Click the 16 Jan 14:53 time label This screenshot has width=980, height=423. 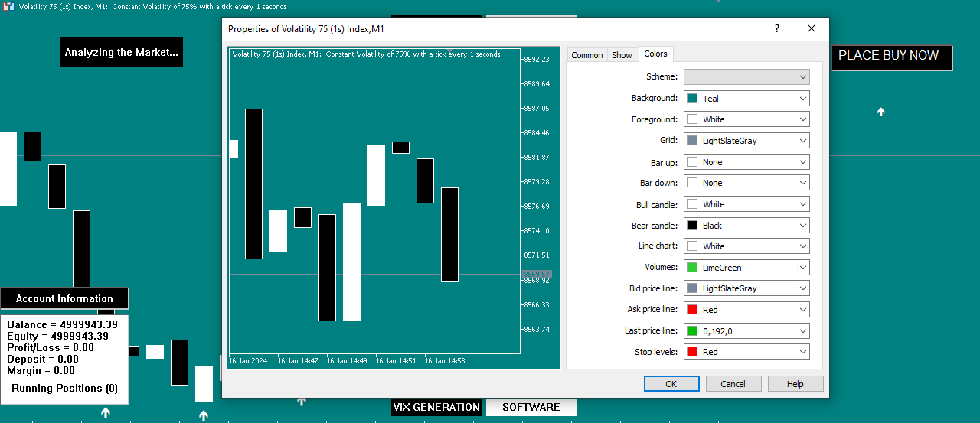point(445,360)
